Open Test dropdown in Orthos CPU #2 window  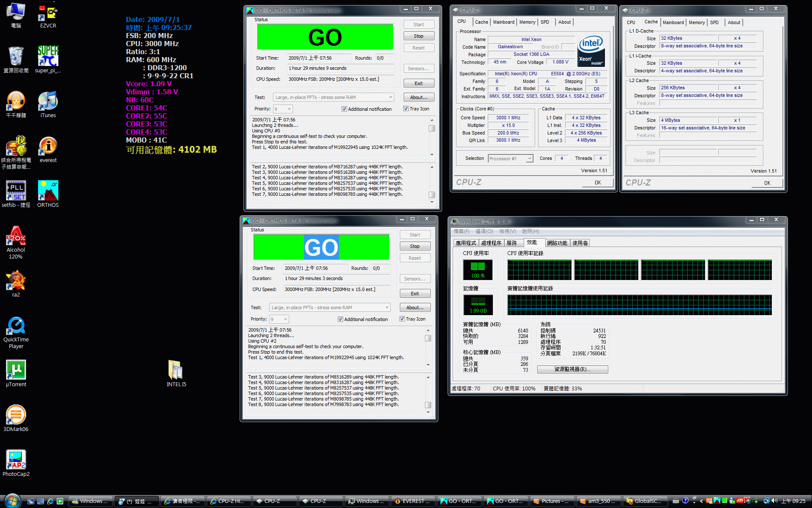[x=330, y=308]
